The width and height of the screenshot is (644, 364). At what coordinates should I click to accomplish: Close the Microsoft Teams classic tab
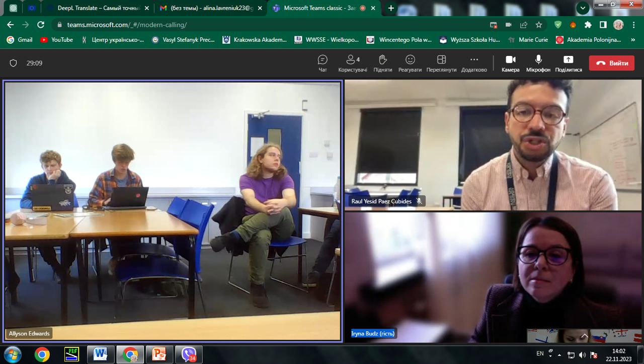(374, 8)
